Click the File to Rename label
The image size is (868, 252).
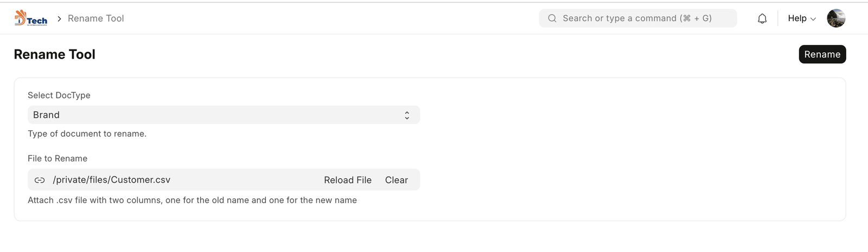(58, 159)
